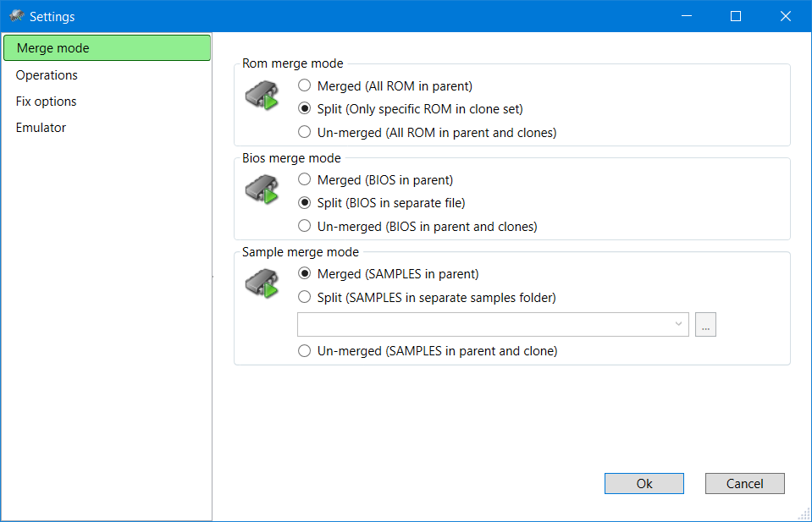Viewport: 812px width, 522px height.
Task: Choose Un-merged (BIOS in parent and clones)
Action: click(x=305, y=226)
